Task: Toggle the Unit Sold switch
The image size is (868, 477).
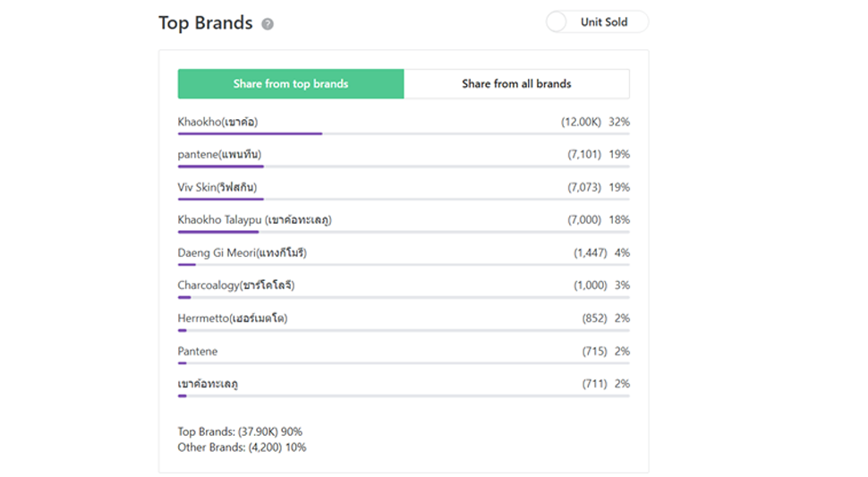Action: click(557, 22)
